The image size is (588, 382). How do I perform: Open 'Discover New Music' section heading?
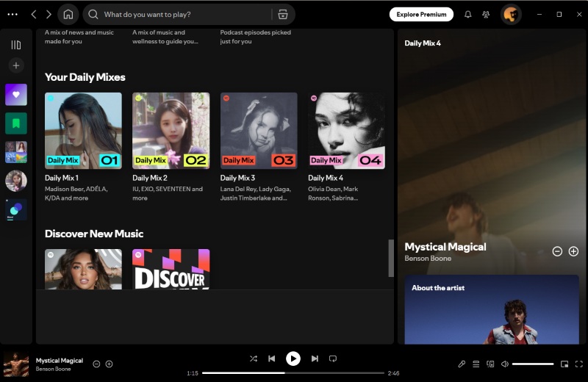point(94,234)
